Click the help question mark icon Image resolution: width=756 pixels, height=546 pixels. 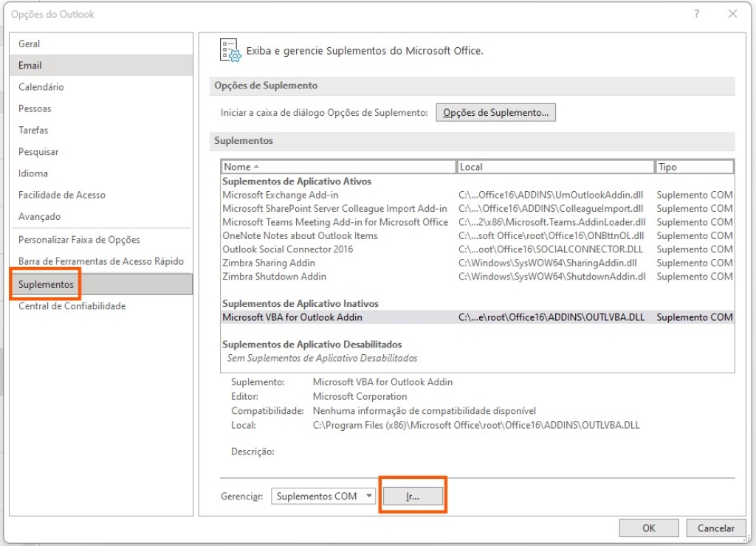click(696, 14)
